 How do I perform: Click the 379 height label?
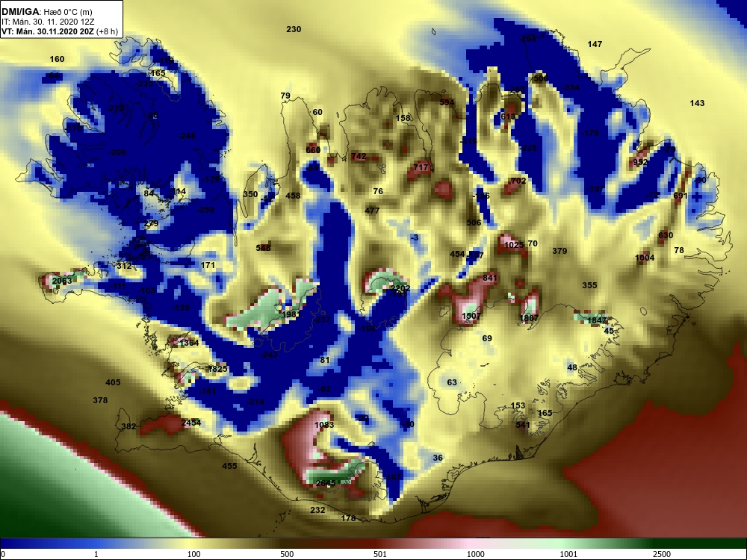(560, 250)
